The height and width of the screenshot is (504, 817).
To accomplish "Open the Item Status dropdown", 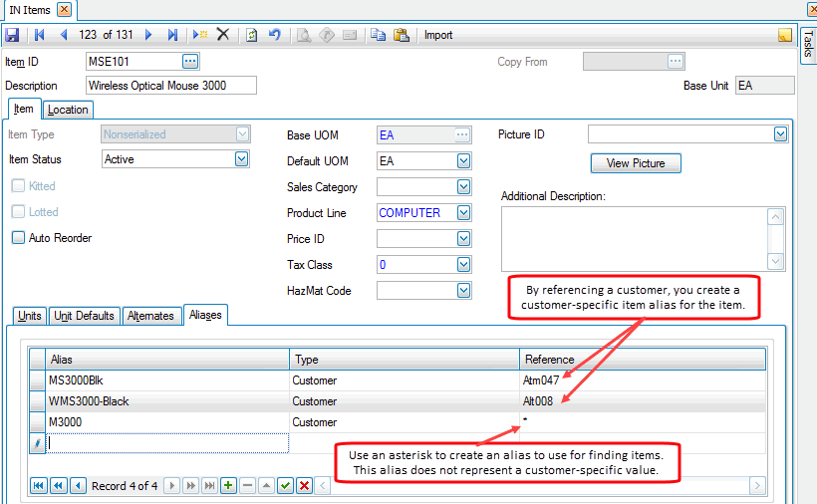I will (241, 159).
